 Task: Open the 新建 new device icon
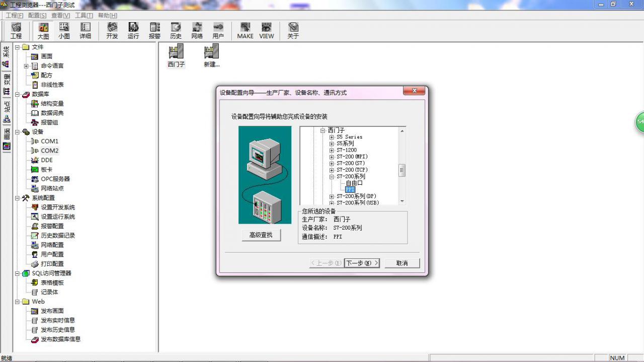pos(211,55)
